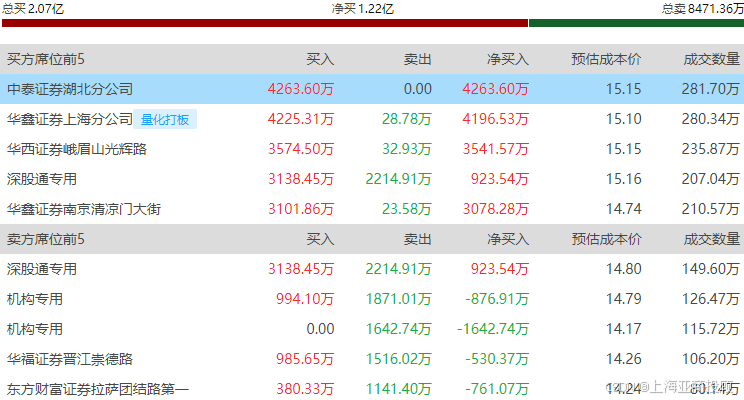The height and width of the screenshot is (400, 744).
Task: Click the 14.80 estimated cost price
Action: [x=623, y=269]
